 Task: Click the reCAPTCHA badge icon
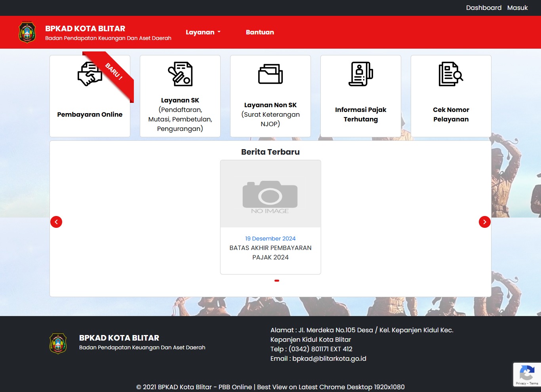pyautogui.click(x=527, y=373)
